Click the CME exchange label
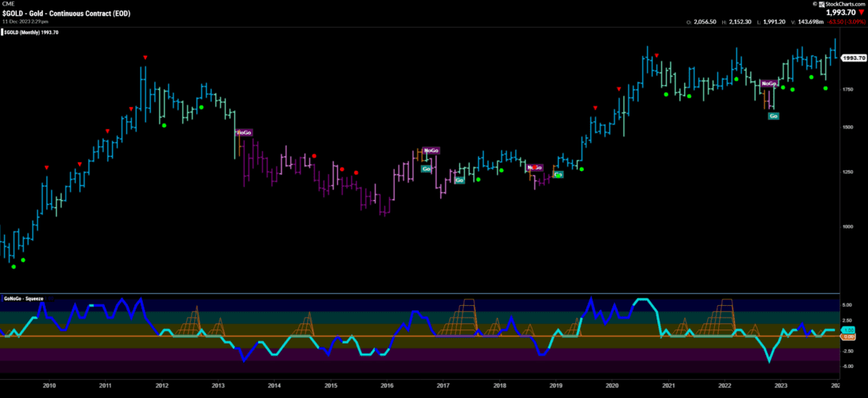Viewport: 868px width, 398px height. pyautogui.click(x=8, y=5)
